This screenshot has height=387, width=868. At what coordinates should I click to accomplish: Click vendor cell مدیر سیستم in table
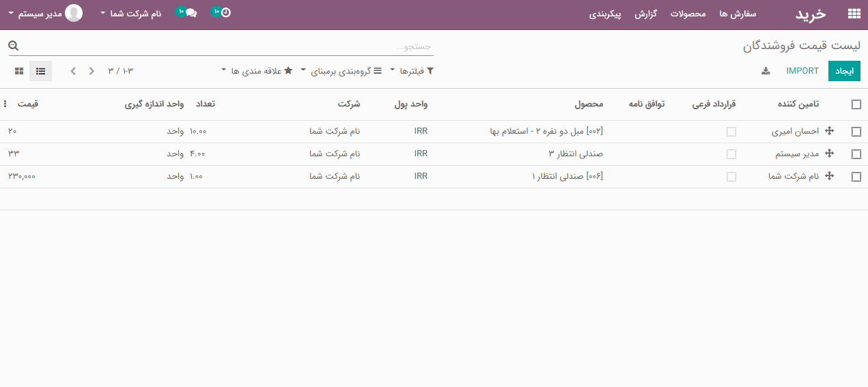[x=798, y=154]
